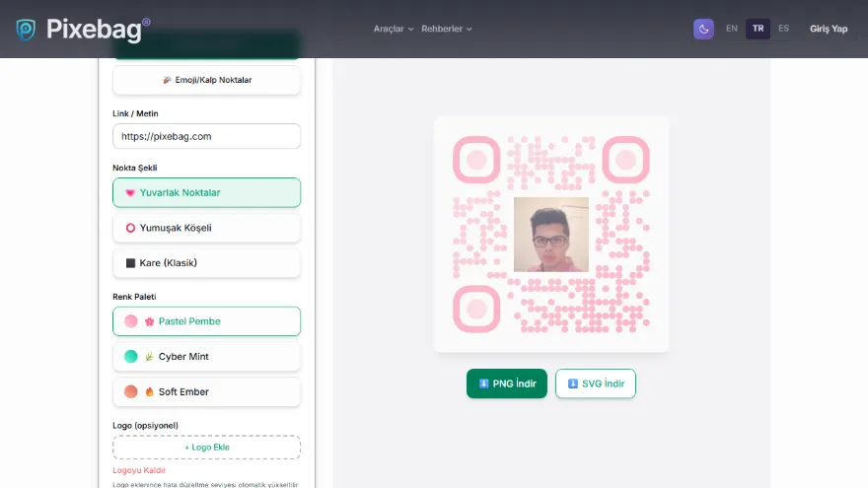Download QR with PNG İndir button
Viewport: 868px width, 488px height.
pos(507,383)
